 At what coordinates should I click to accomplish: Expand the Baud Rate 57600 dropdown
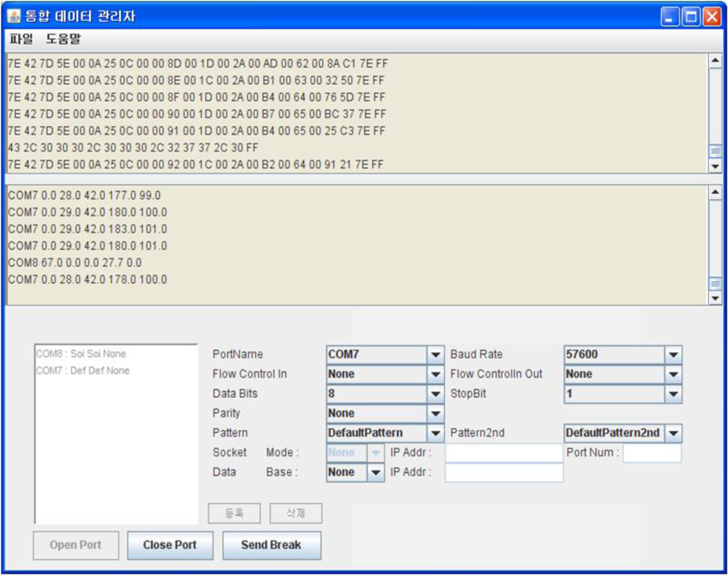(x=673, y=355)
